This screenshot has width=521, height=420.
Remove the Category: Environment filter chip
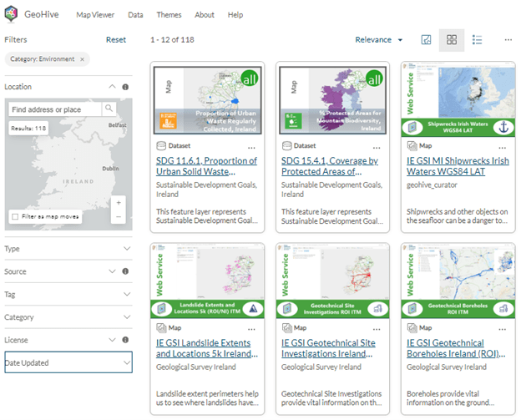[x=82, y=59]
